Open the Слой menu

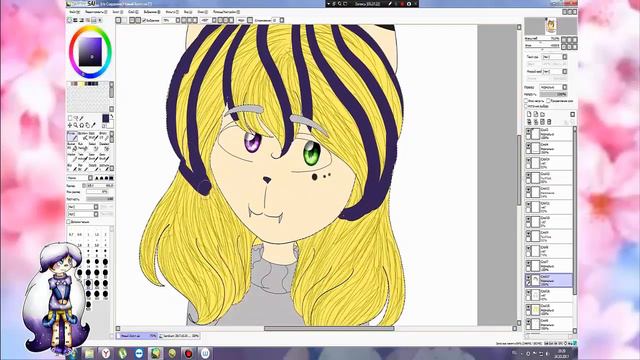pyautogui.click(x=132, y=12)
